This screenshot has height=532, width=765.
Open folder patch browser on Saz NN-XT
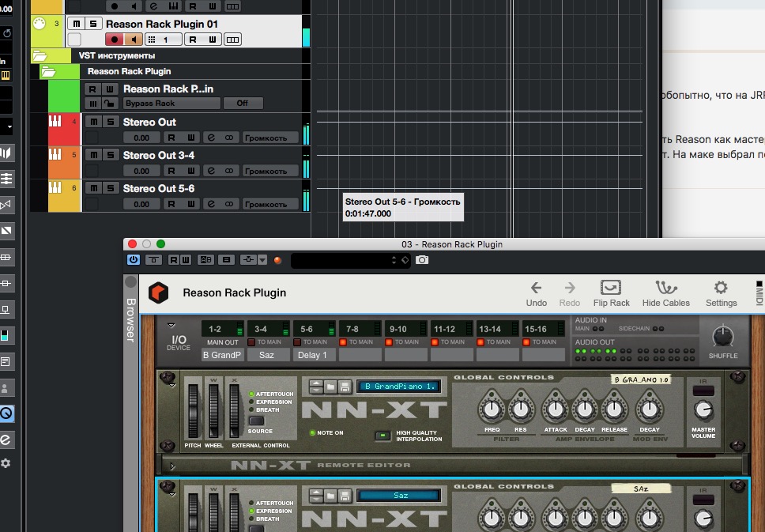(x=330, y=496)
